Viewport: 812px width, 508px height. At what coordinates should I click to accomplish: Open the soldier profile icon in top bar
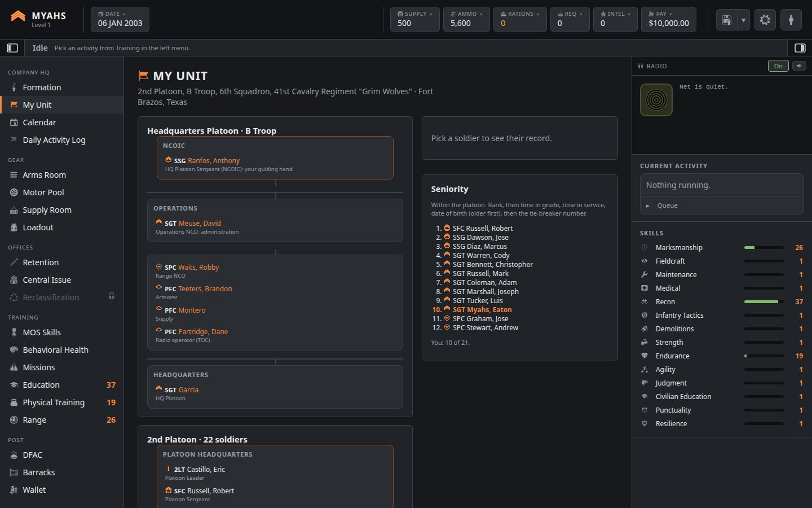pos(791,20)
